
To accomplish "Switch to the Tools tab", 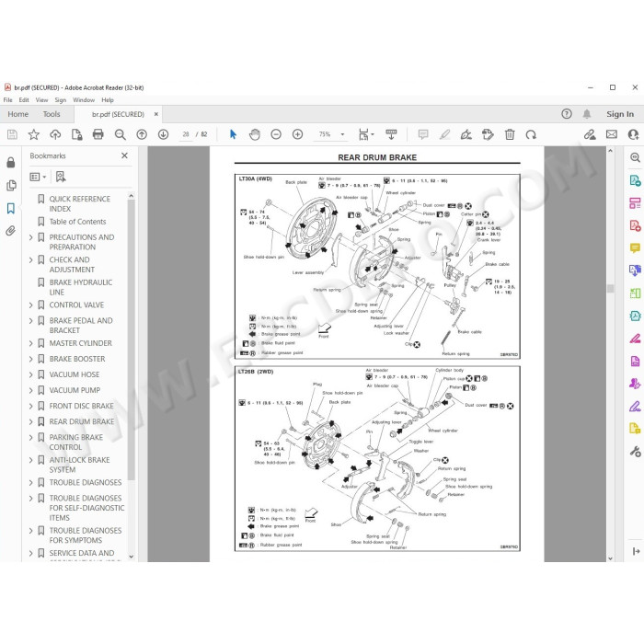I will pos(52,114).
